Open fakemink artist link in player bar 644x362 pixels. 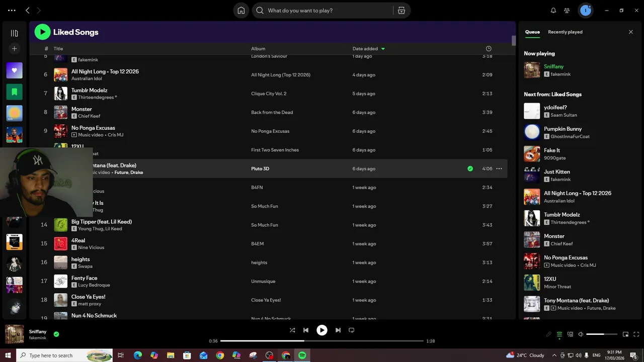(x=38, y=338)
